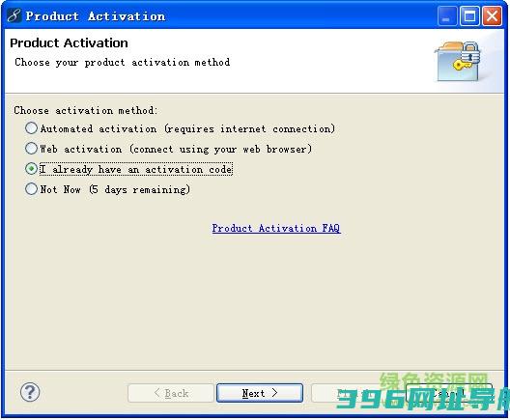Image resolution: width=510 pixels, height=420 pixels.
Task: Open the Product Activation FAQ link
Action: point(276,228)
